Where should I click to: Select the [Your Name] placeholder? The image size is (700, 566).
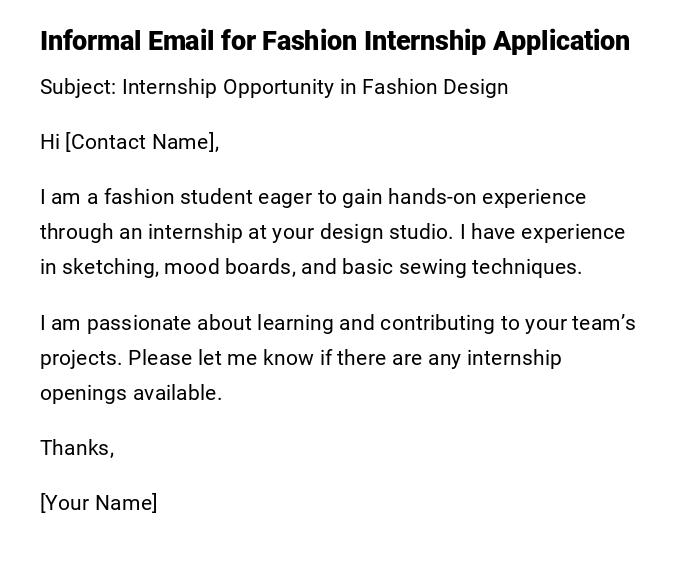[98, 503]
